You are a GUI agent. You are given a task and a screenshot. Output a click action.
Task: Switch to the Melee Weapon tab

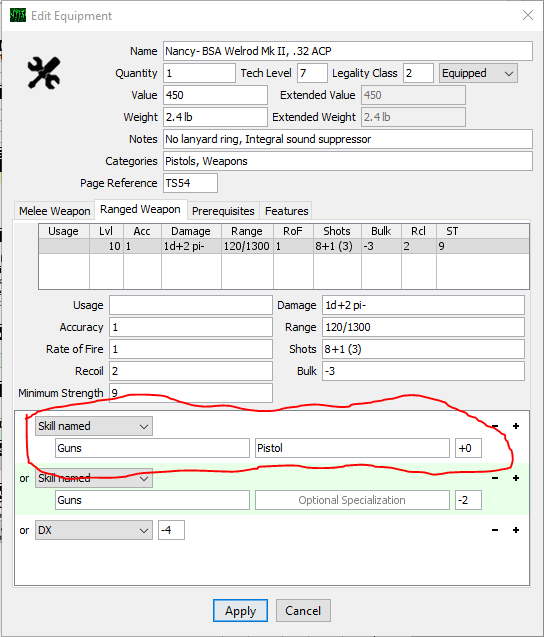54,211
